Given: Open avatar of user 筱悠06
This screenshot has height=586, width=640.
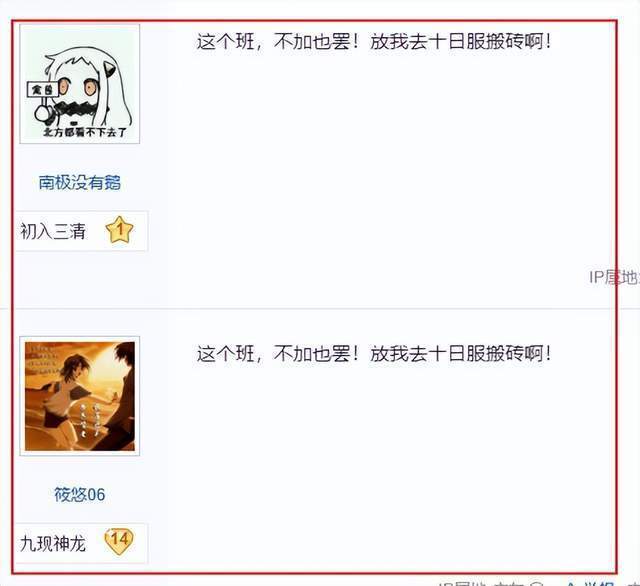Looking at the screenshot, I should coord(80,396).
